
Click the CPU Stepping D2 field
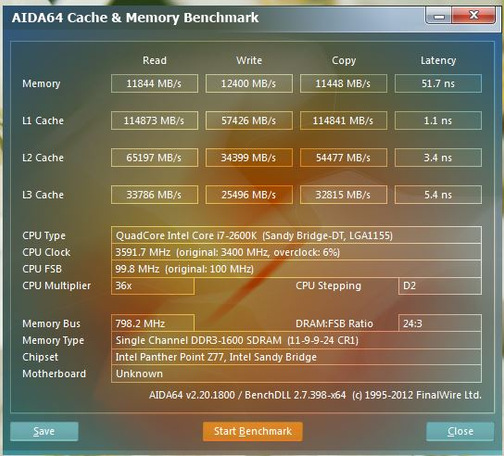coord(440,286)
